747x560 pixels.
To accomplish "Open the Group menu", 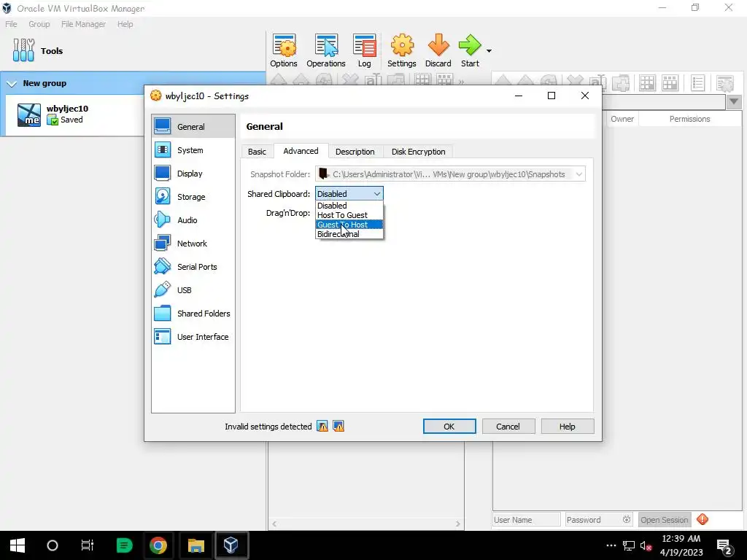I will click(39, 24).
